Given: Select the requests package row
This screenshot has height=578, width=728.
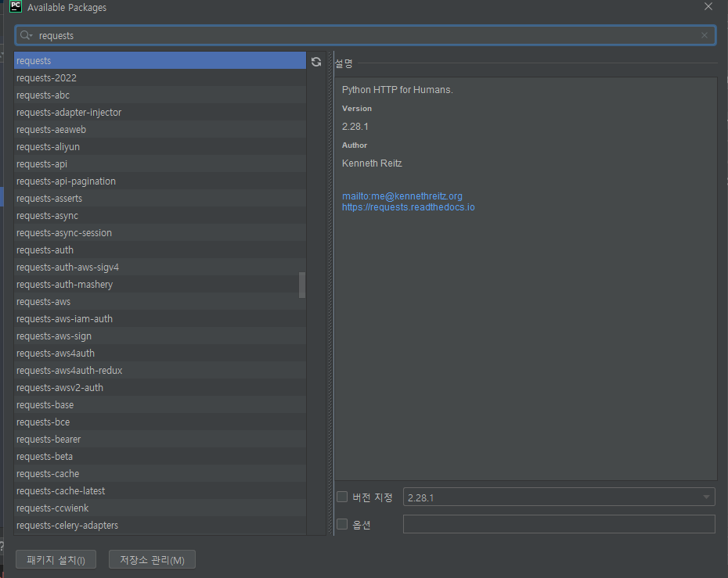Looking at the screenshot, I should click(160, 61).
